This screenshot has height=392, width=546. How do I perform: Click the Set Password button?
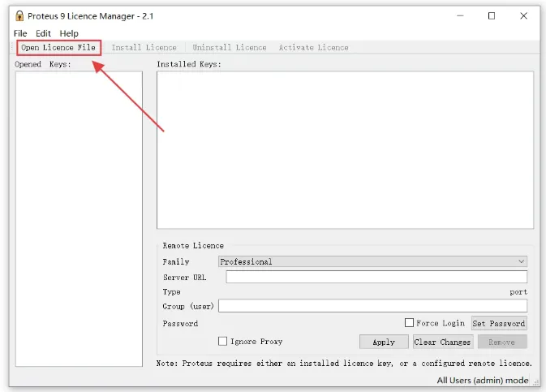pyautogui.click(x=499, y=323)
